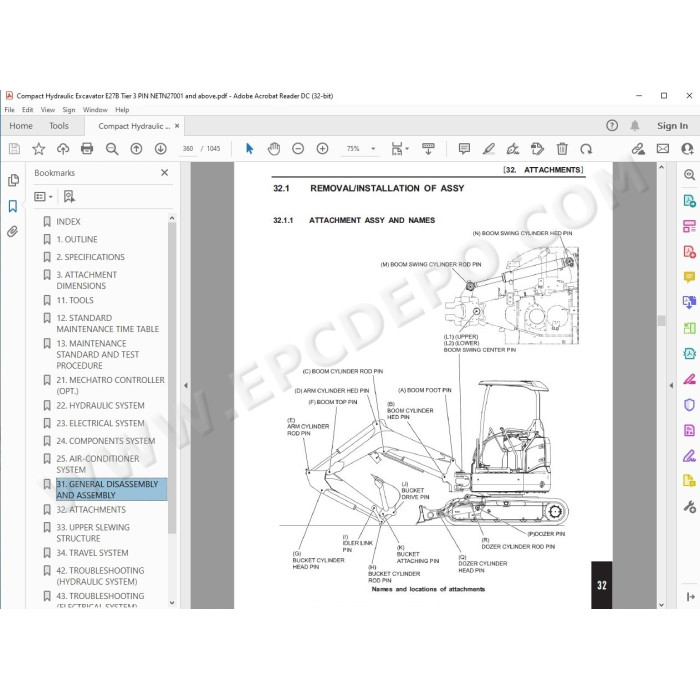Image resolution: width=700 pixels, height=700 pixels.
Task: Open the View menu
Action: pos(48,110)
